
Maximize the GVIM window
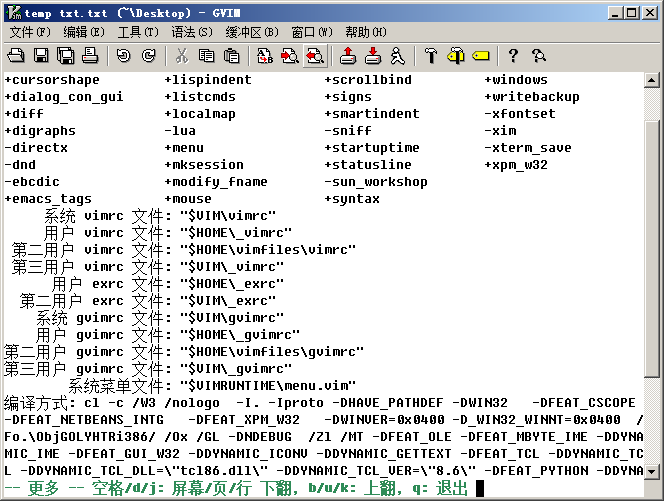[631, 13]
